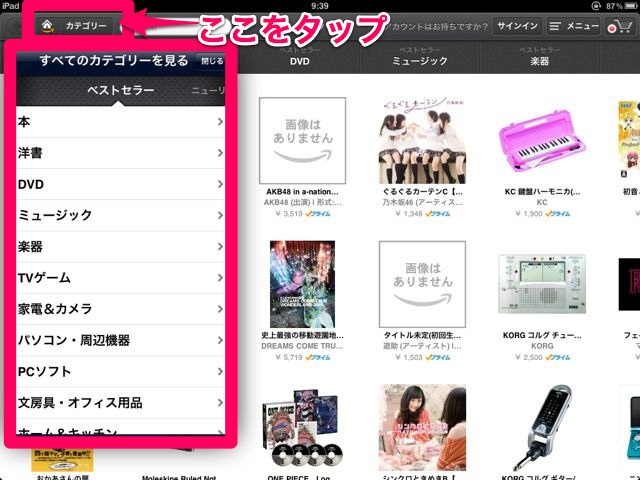640x480 pixels.
Task: Open KC 鍵盤ハーモニカ product image
Action: click(x=542, y=140)
